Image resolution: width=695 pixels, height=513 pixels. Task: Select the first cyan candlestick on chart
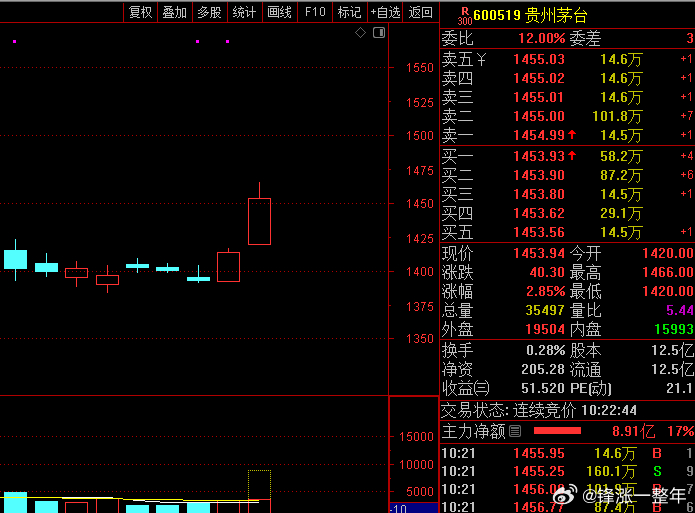pos(16,260)
